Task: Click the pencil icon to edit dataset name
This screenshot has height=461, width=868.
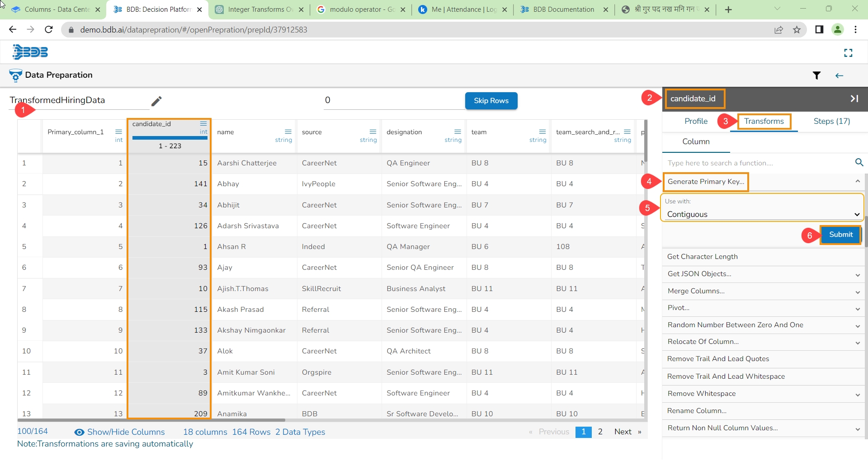Action: click(156, 101)
